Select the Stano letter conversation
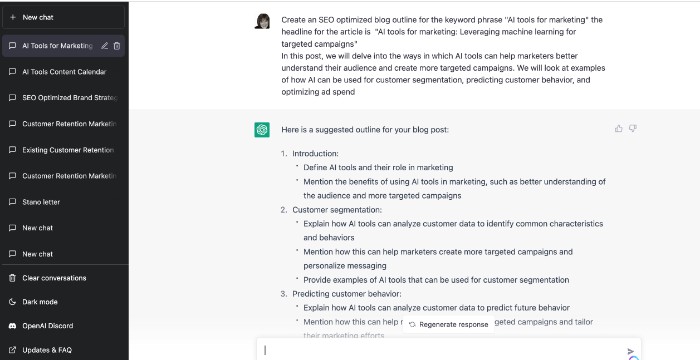The width and height of the screenshot is (700, 360). tap(63, 202)
